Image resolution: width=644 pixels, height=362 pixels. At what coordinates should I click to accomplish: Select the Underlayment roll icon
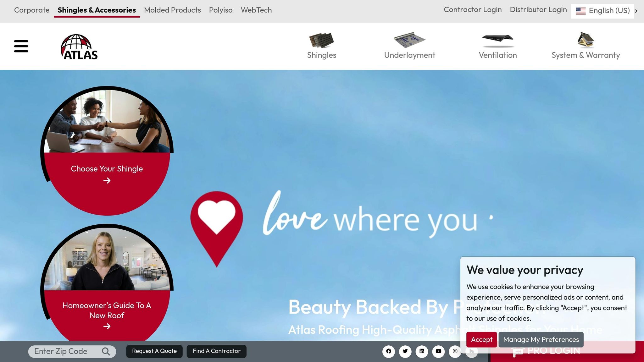(x=409, y=40)
